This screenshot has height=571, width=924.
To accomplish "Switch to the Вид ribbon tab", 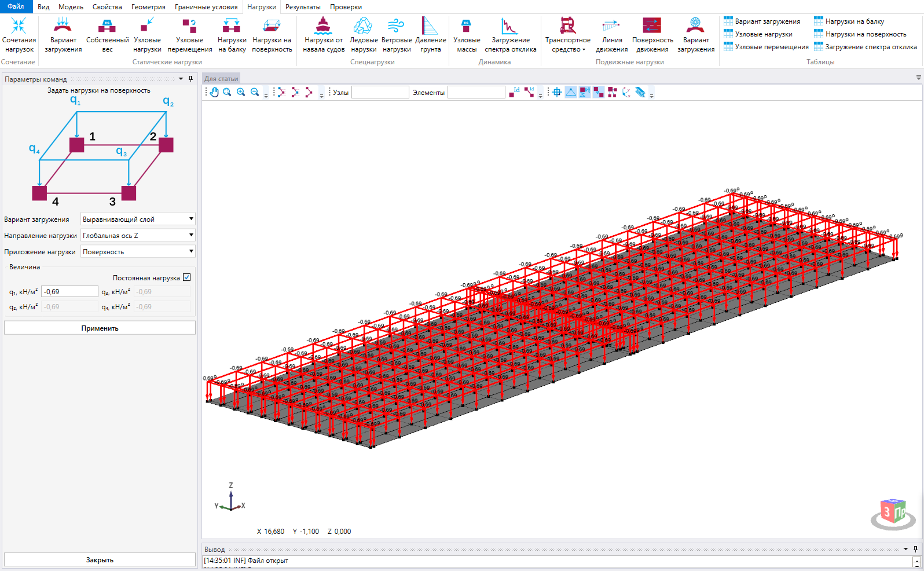I will pyautogui.click(x=43, y=7).
